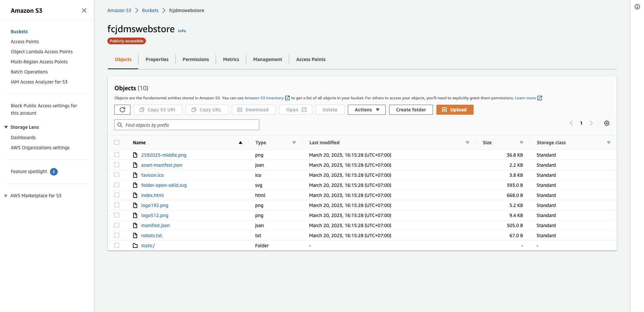Click file icon beside index.html
The image size is (644, 312).
(x=135, y=195)
